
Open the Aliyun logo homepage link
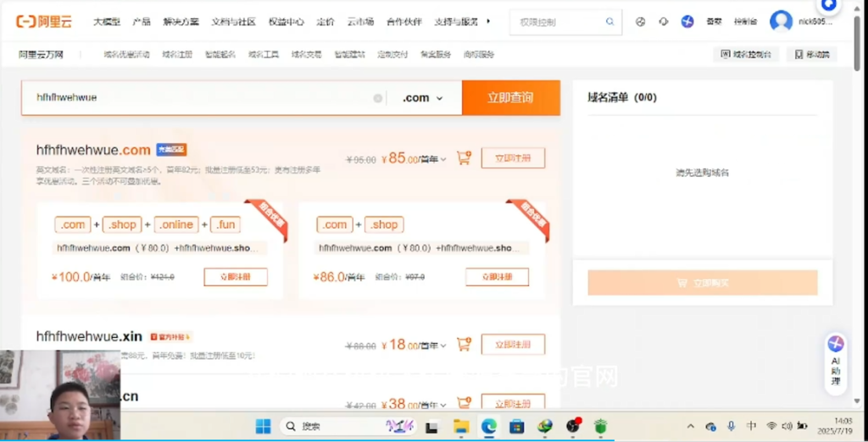(44, 21)
